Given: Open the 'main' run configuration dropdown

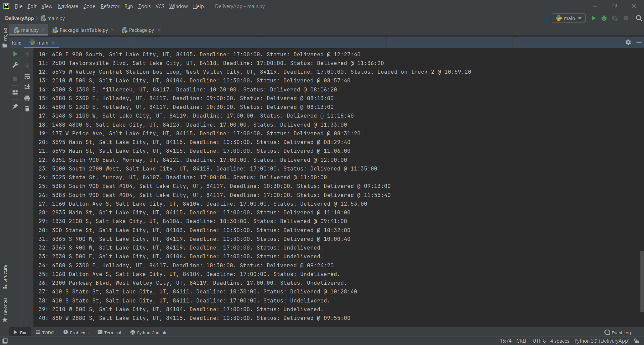Looking at the screenshot, I should coord(569,18).
